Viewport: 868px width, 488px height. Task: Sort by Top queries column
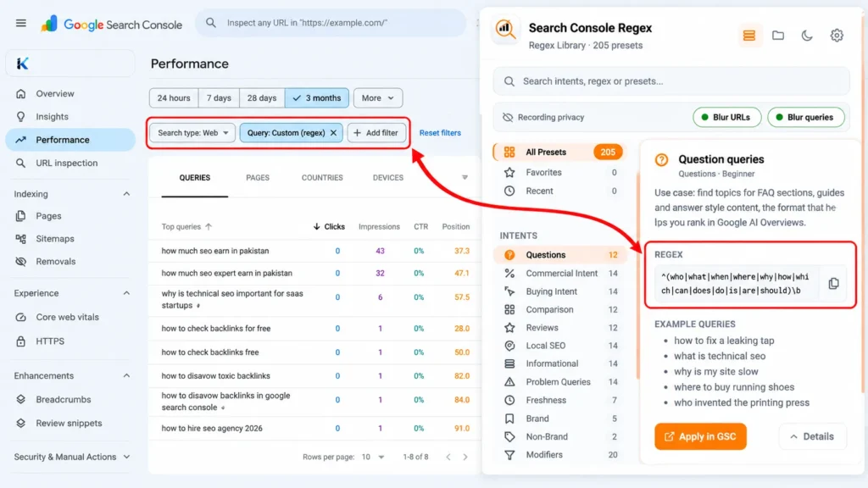tap(186, 226)
